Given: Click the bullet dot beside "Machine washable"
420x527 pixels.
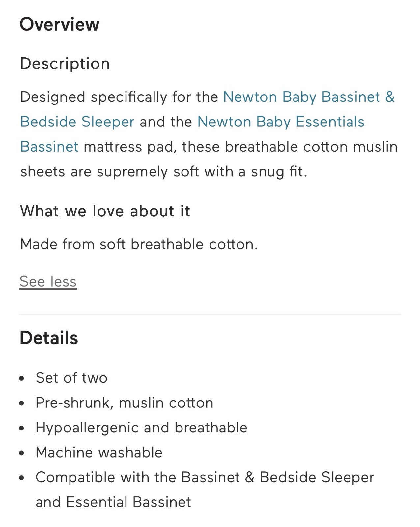Looking at the screenshot, I should tap(22, 453).
